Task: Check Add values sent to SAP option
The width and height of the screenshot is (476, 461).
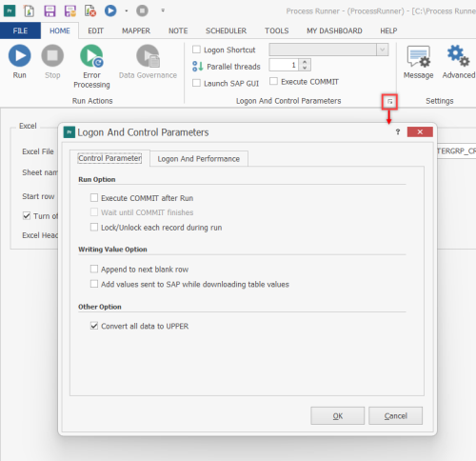Action: (x=94, y=284)
